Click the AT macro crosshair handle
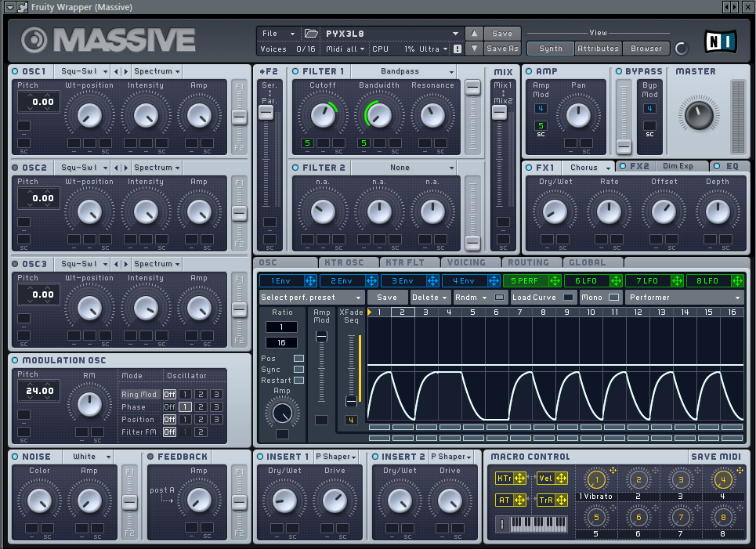The image size is (756, 549). (x=519, y=500)
